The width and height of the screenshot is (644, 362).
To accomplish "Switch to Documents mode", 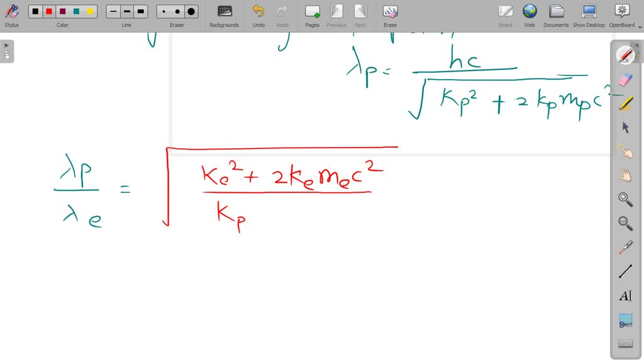I will [556, 14].
